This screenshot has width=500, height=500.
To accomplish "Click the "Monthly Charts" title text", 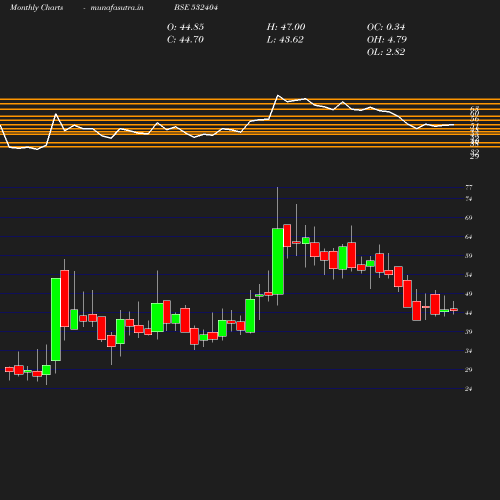I will 36,8.
